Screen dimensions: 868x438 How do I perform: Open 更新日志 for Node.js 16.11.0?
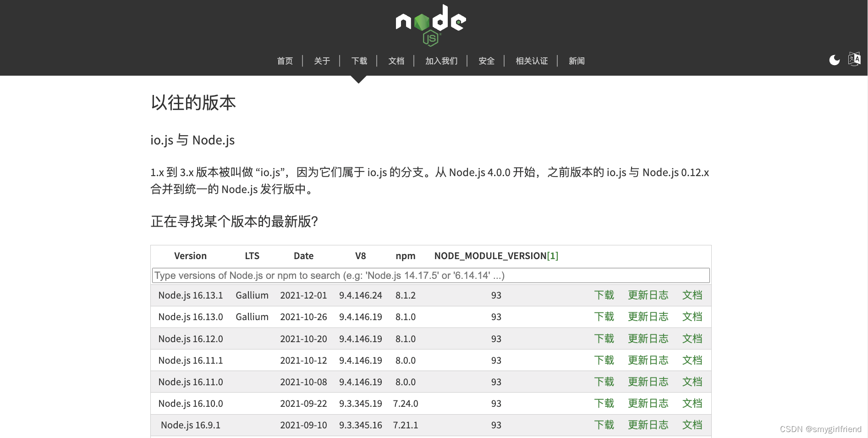coord(648,382)
